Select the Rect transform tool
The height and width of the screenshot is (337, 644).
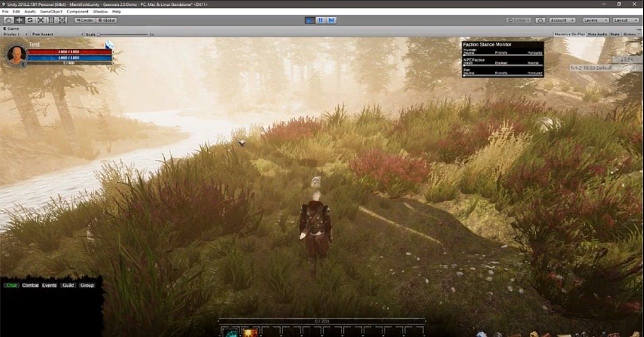tap(51, 20)
